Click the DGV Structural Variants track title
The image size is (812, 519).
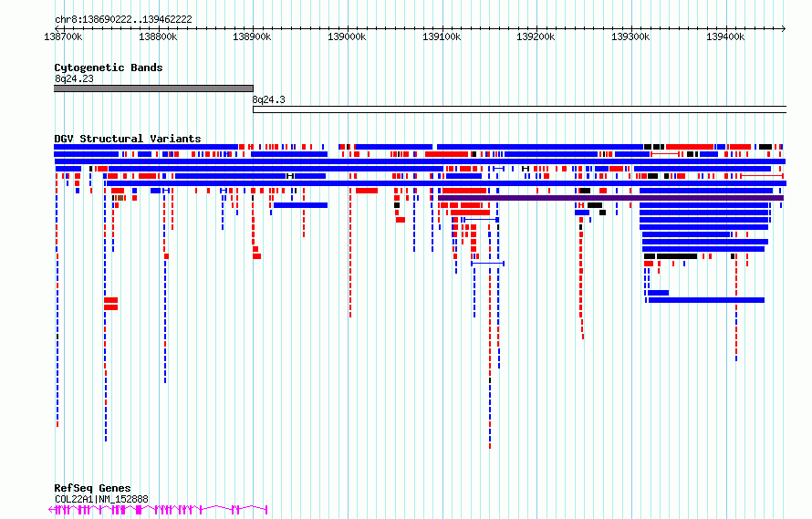pyautogui.click(x=128, y=139)
